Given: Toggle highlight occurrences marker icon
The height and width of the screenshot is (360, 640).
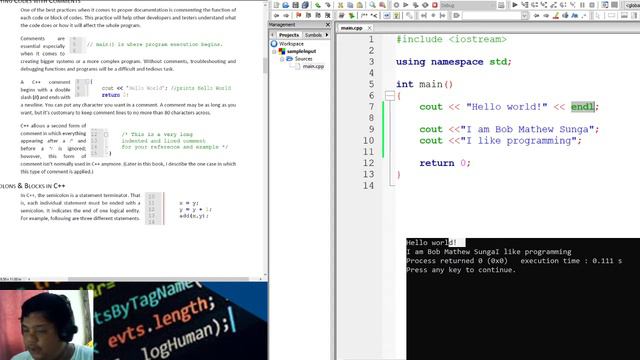Looking at the screenshot, I should tap(556, 16).
